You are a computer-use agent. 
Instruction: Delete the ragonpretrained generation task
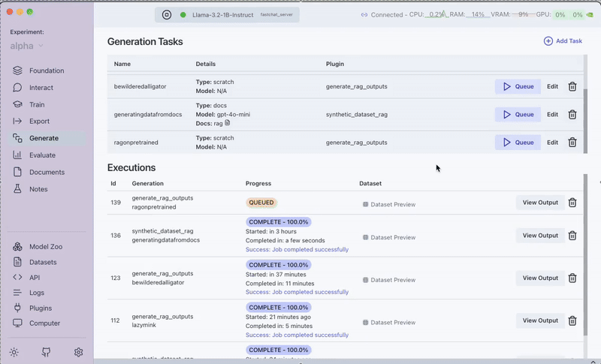coord(572,143)
